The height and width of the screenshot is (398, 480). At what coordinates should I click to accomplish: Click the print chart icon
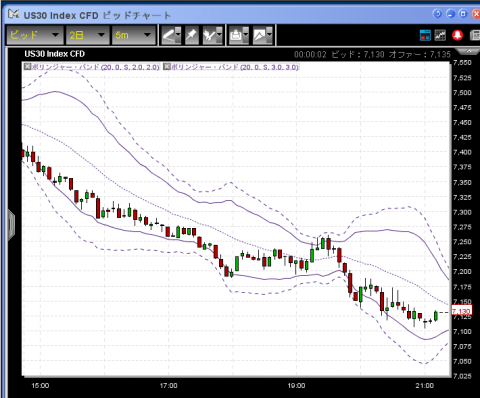coord(236,35)
